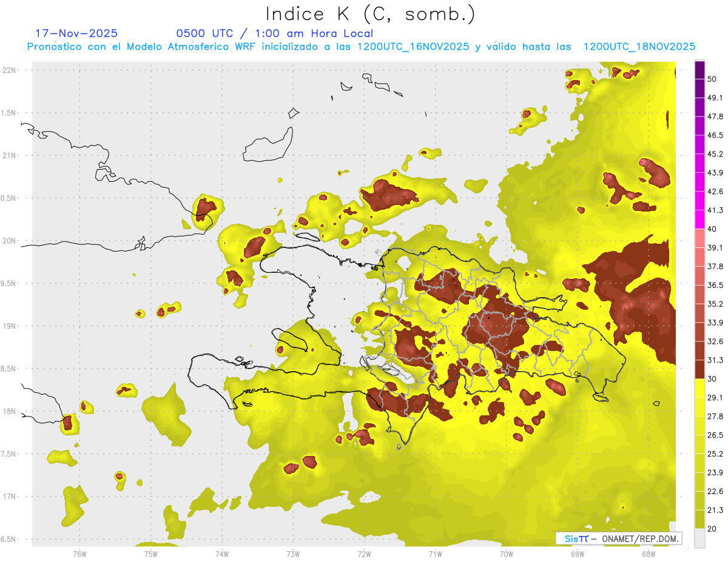
Task: Click the colorbar value '39.1'
Action: pos(715,248)
